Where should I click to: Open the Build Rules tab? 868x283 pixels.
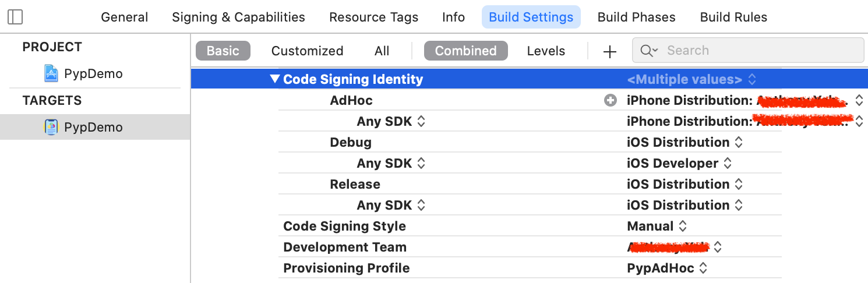coord(733,17)
